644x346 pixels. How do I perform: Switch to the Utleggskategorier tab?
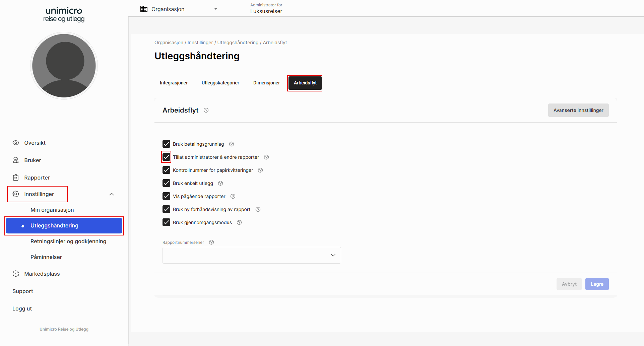click(x=220, y=83)
